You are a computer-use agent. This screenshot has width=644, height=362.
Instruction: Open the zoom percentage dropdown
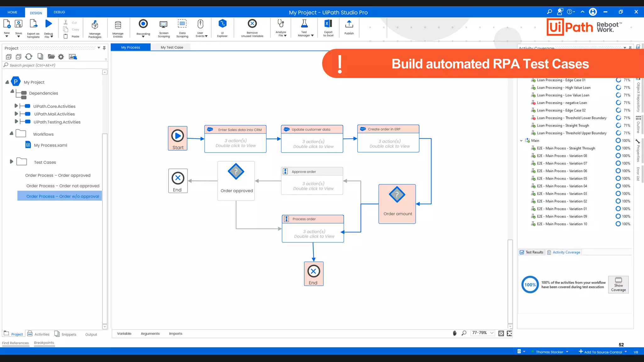click(492, 333)
